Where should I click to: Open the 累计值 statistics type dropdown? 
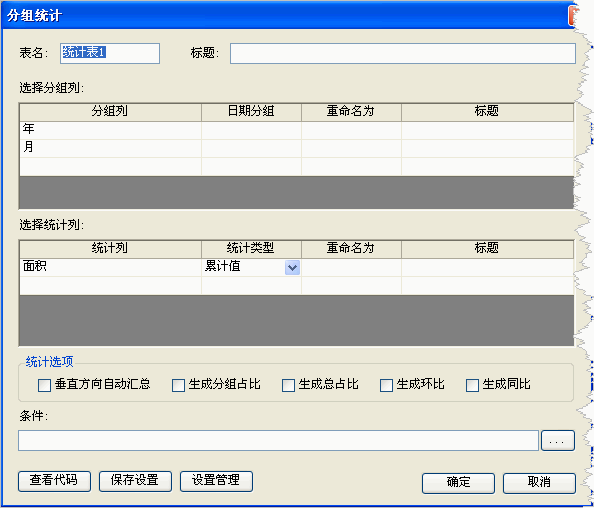292,267
